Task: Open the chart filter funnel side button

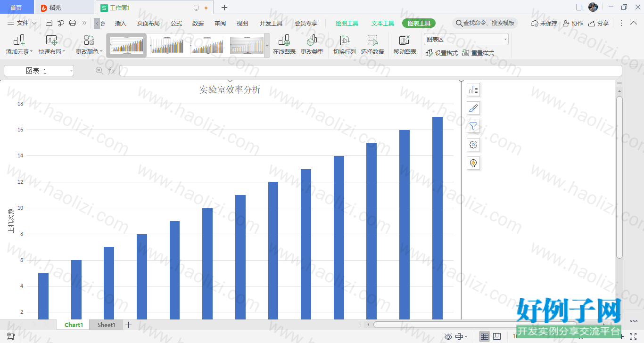Action: click(473, 126)
